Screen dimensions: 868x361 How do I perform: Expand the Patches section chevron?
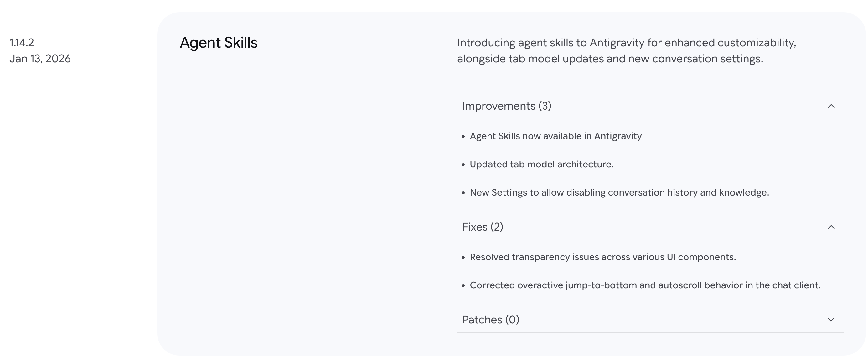click(x=831, y=320)
